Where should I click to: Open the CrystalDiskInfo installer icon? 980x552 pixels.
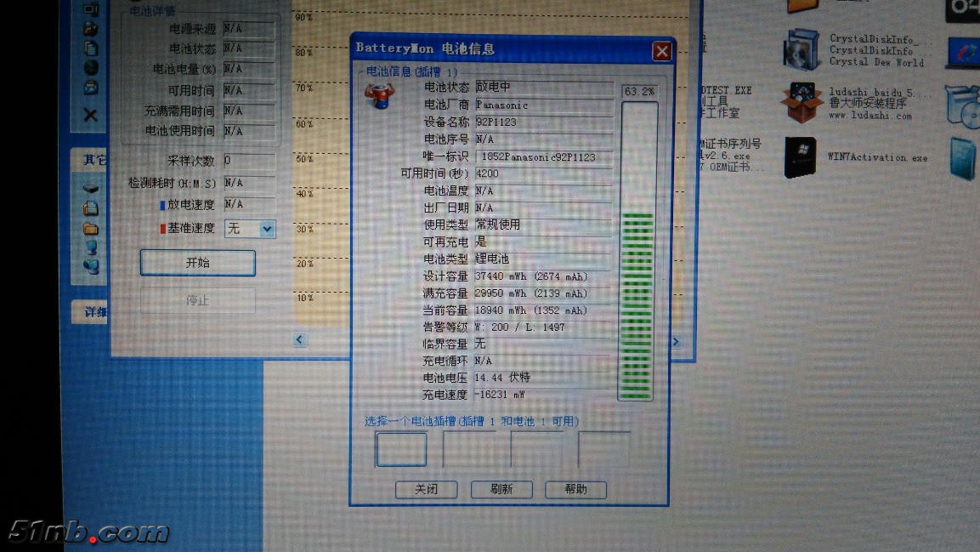(x=801, y=48)
